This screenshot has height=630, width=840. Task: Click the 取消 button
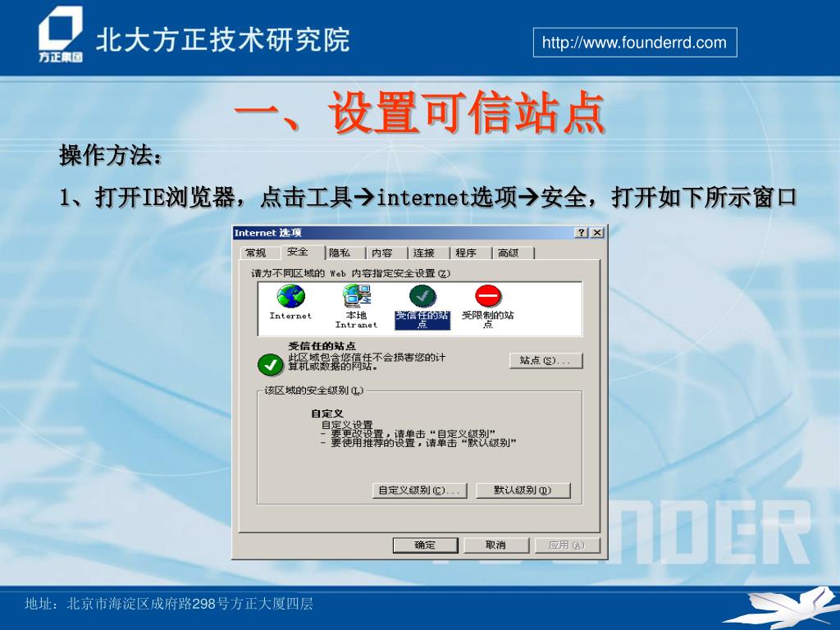pos(496,545)
